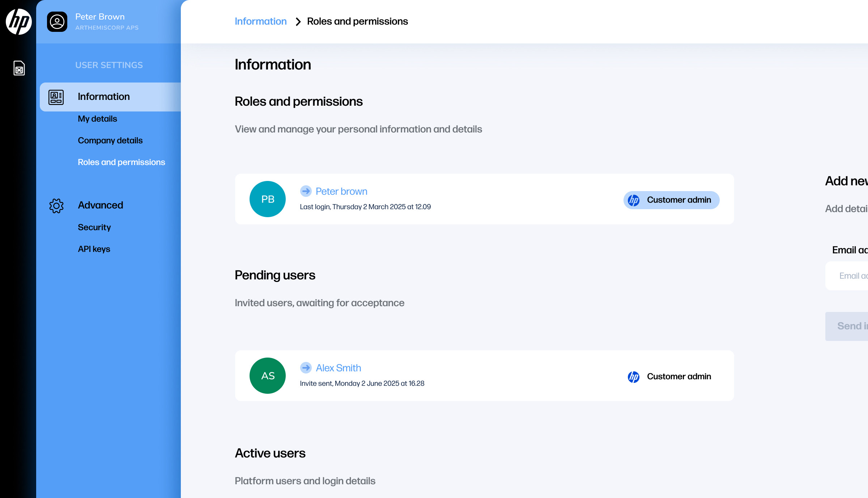The image size is (868, 498).
Task: Click the HP logo in the top-left corner
Action: pyautogui.click(x=19, y=22)
